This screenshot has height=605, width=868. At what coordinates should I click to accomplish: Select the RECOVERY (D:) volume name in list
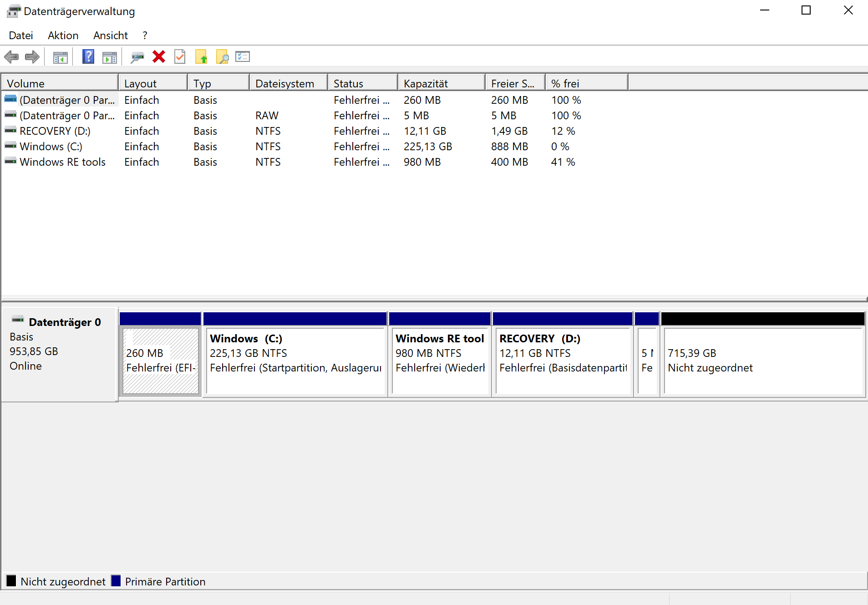coord(55,131)
